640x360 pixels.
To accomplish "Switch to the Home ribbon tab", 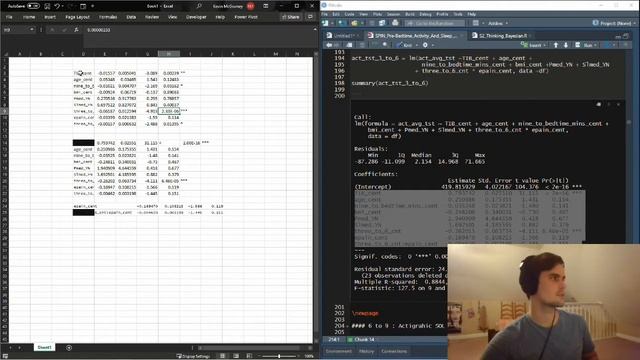I will (29, 17).
